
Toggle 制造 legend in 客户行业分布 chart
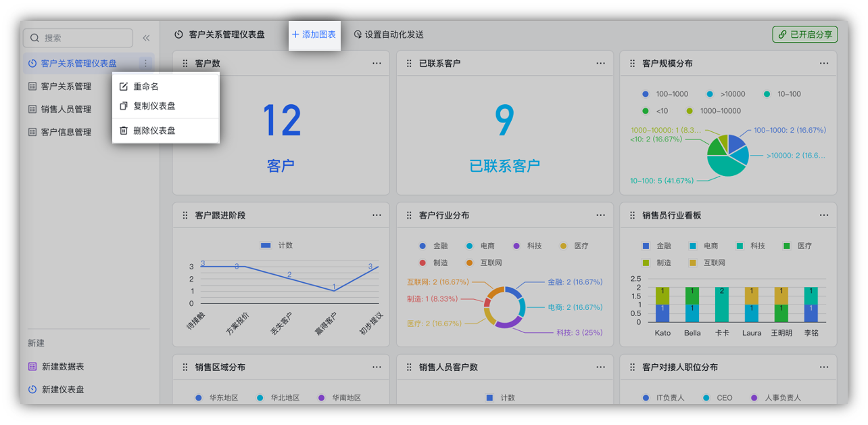433,263
